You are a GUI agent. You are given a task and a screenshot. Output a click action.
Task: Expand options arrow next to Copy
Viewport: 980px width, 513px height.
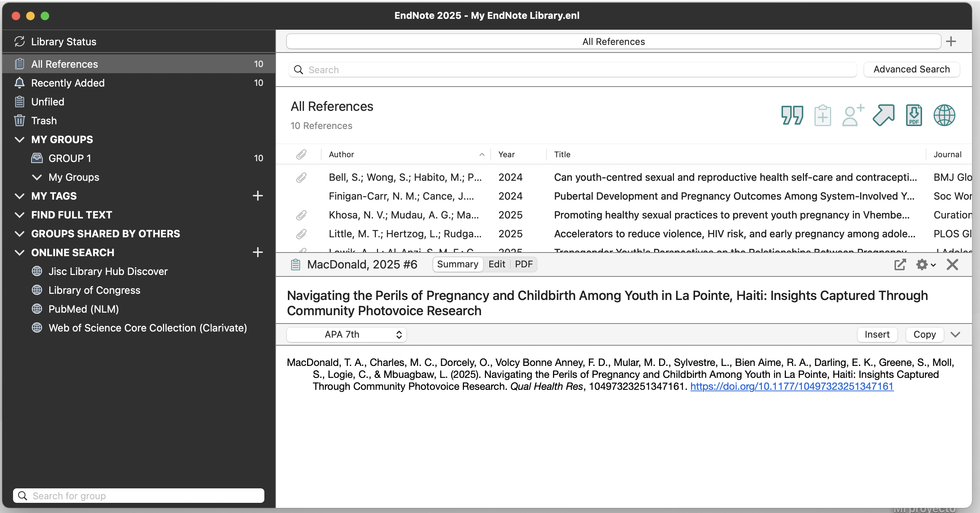955,334
